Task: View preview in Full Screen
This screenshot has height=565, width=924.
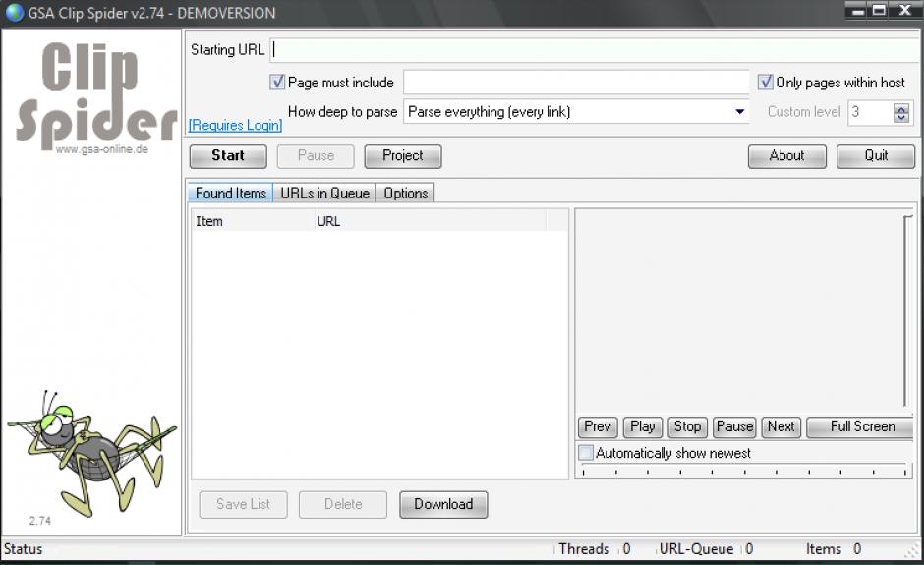Action: click(x=860, y=426)
